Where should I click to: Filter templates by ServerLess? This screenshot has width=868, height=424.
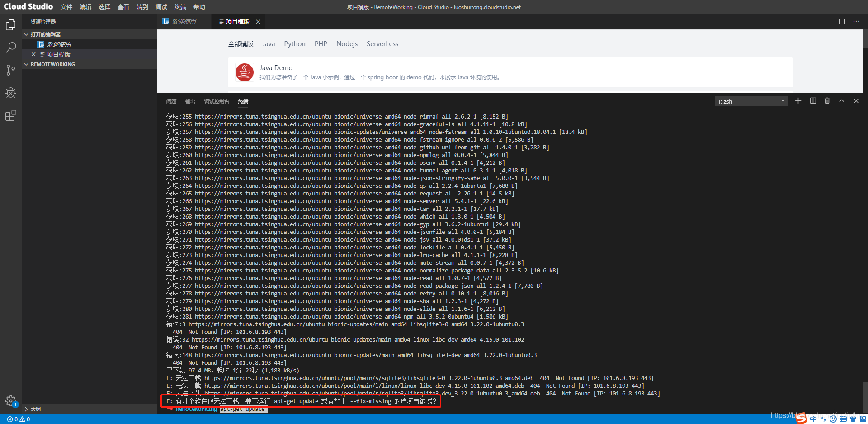382,44
